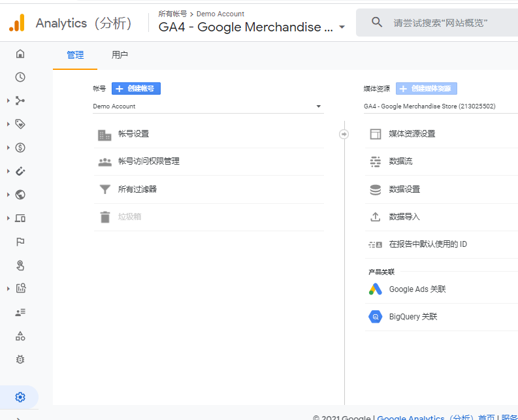Screen dimensions: 518x420
Task: Expand the Engagement sidebar section arrow
Action: (8, 124)
